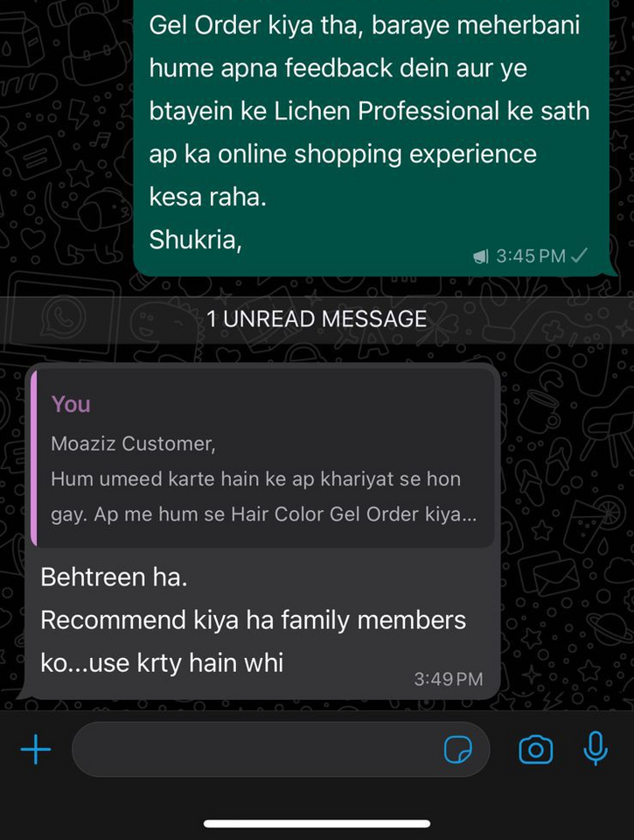The width and height of the screenshot is (634, 840).
Task: Tap "Lichen Professional" text in sent message
Action: (387, 111)
